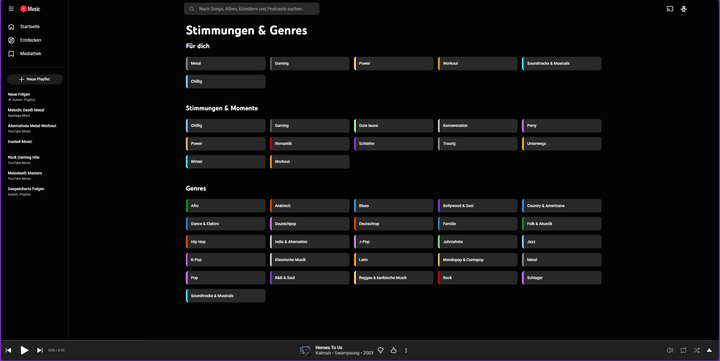Viewport: 720px width, 361px height.
Task: Open the R&B & Soul genre
Action: pyautogui.click(x=309, y=278)
